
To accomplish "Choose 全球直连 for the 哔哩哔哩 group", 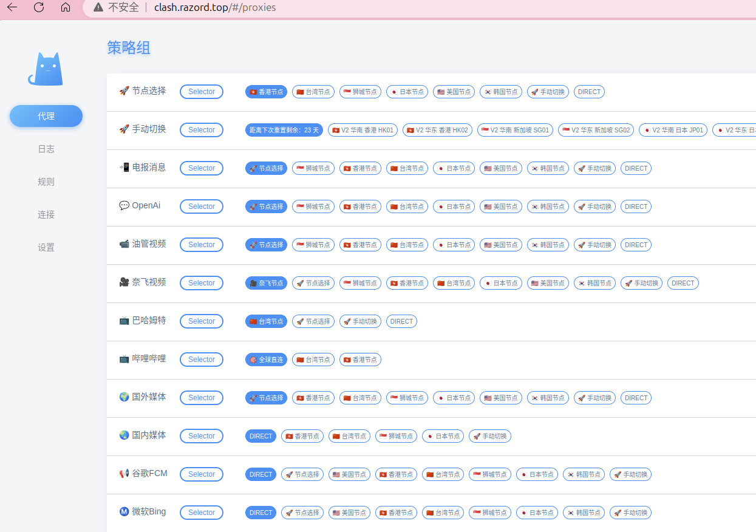I will click(266, 360).
